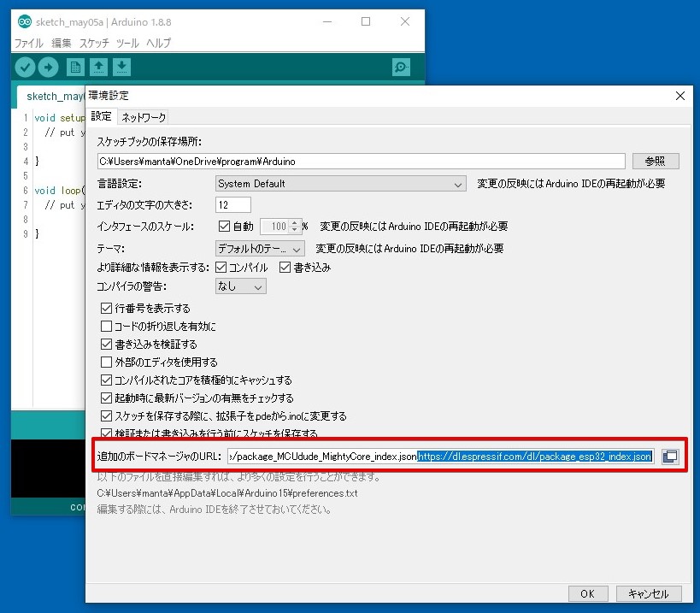Enable コードの折り返しを有効に checkbox

tap(106, 327)
